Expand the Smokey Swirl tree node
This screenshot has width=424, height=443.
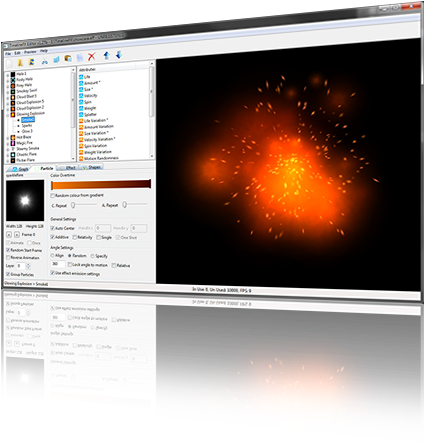(x=8, y=92)
